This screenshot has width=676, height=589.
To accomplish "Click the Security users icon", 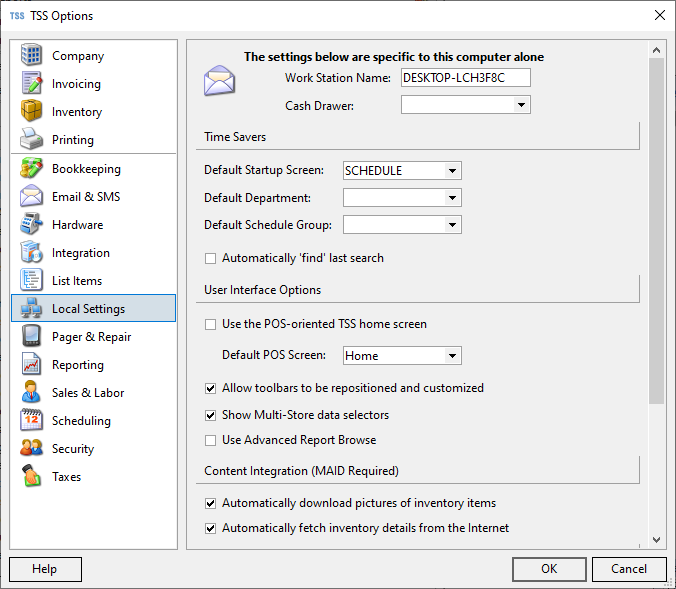I will click(31, 449).
